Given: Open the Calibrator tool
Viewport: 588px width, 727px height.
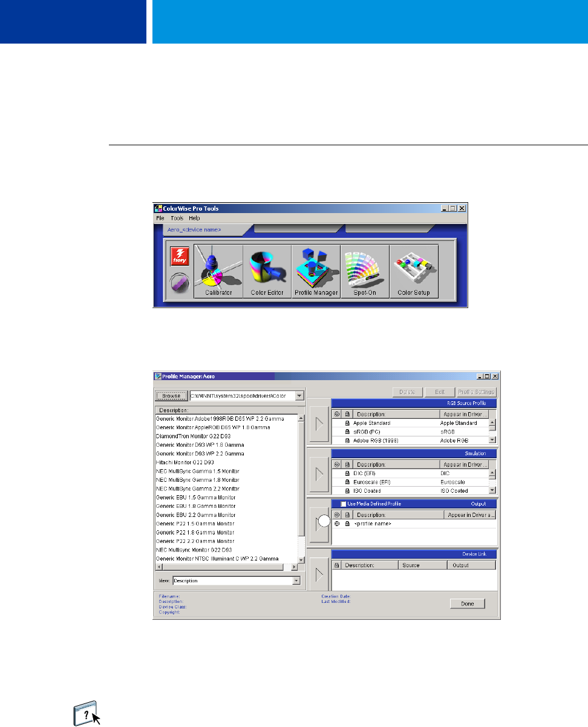Looking at the screenshot, I should pyautogui.click(x=218, y=271).
